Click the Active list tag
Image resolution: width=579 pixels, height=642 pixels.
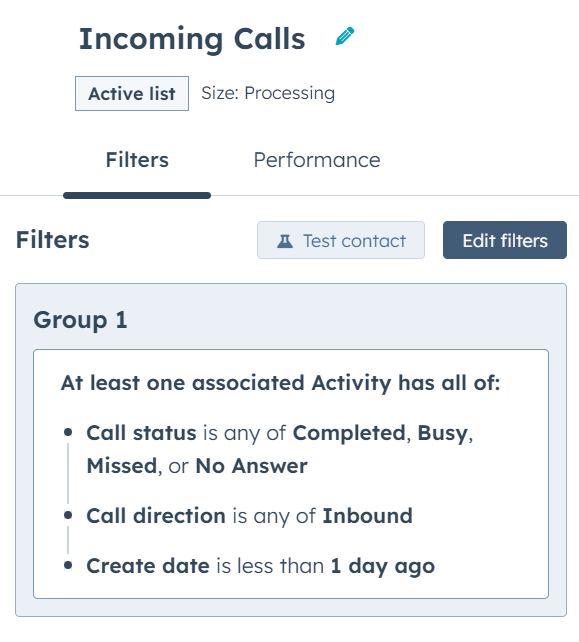point(132,93)
